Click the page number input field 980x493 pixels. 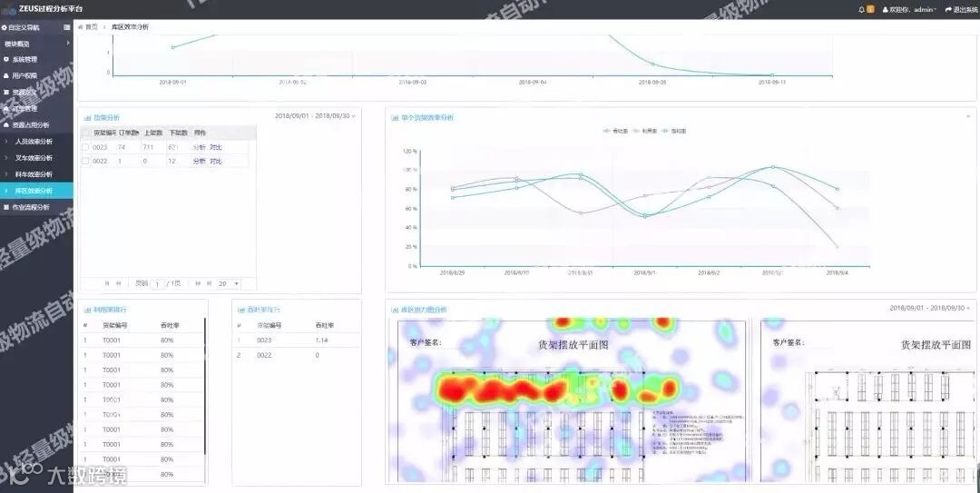click(x=157, y=284)
